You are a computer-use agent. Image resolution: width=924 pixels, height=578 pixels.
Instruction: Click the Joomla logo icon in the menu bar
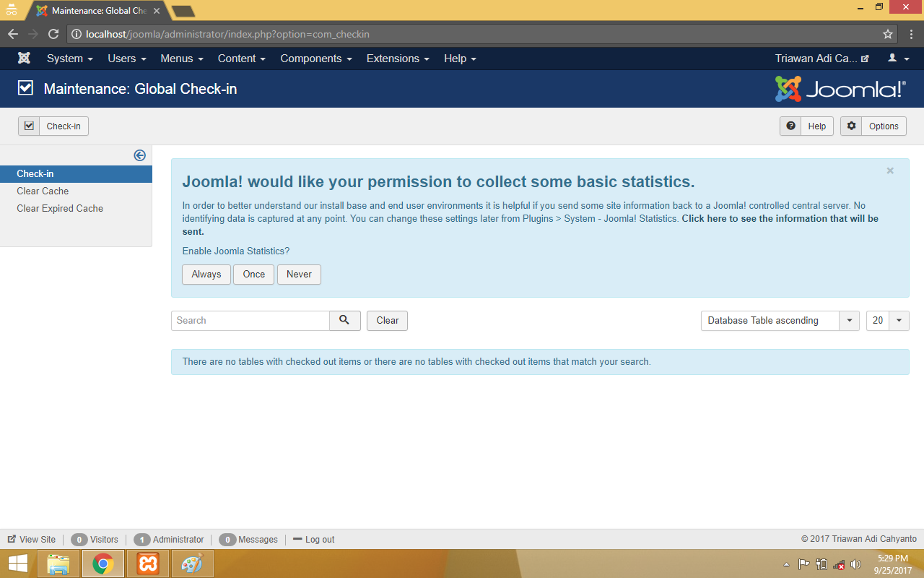(24, 59)
